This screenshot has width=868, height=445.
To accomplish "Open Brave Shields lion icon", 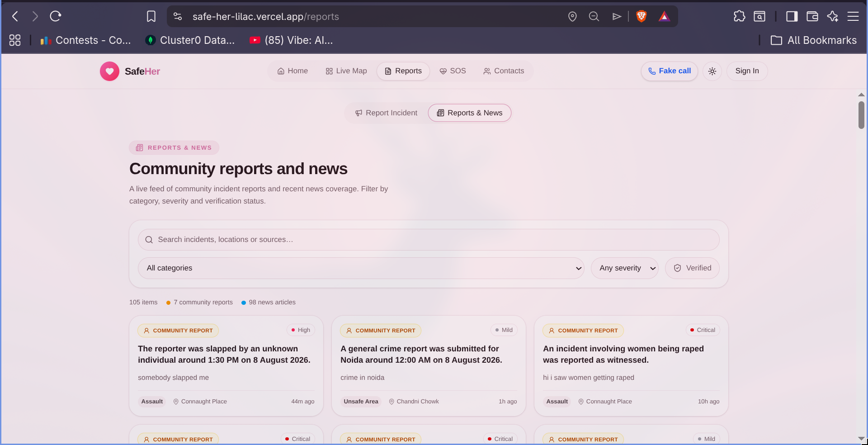I will tap(641, 17).
